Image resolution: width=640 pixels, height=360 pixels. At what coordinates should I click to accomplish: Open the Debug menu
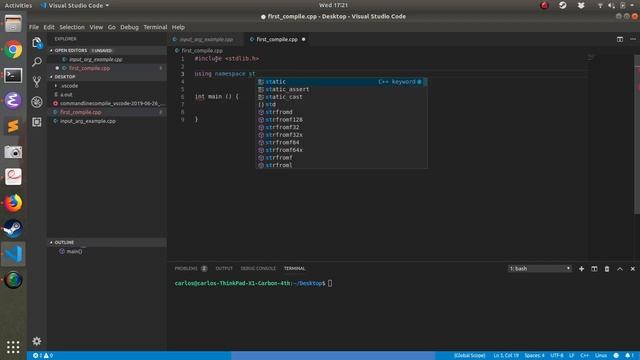pyautogui.click(x=129, y=27)
